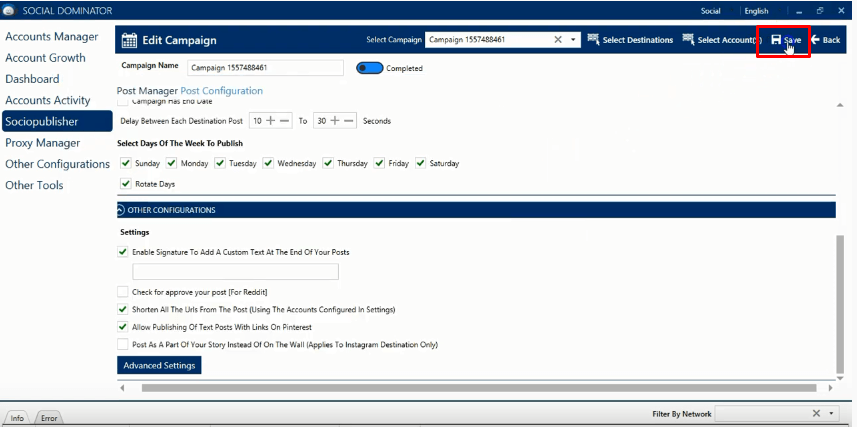This screenshot has height=427, width=857.
Task: Enable Post As A Part Of Your Story
Action: [122, 344]
